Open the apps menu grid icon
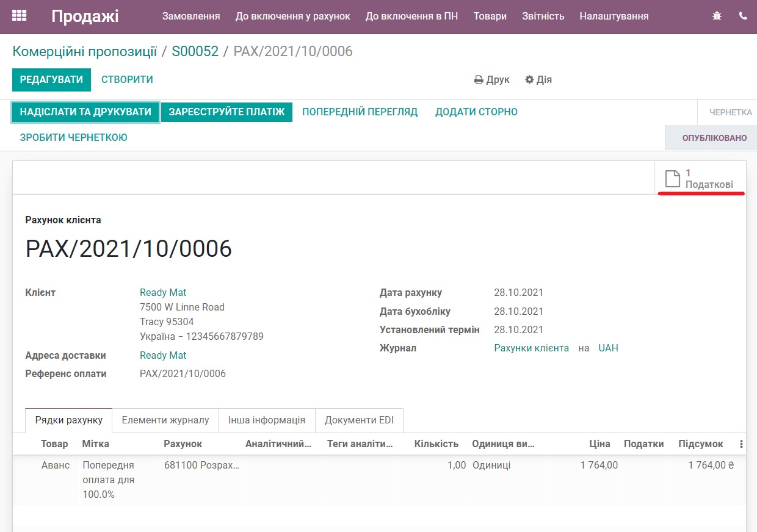The height and width of the screenshot is (532, 757). click(x=19, y=14)
